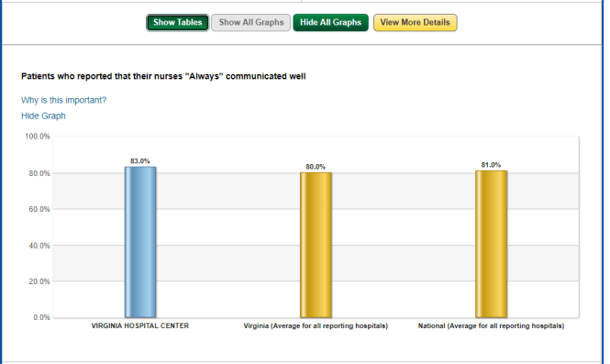Image resolution: width=610 pixels, height=364 pixels.
Task: Click the 81.0% value label
Action: tap(491, 165)
